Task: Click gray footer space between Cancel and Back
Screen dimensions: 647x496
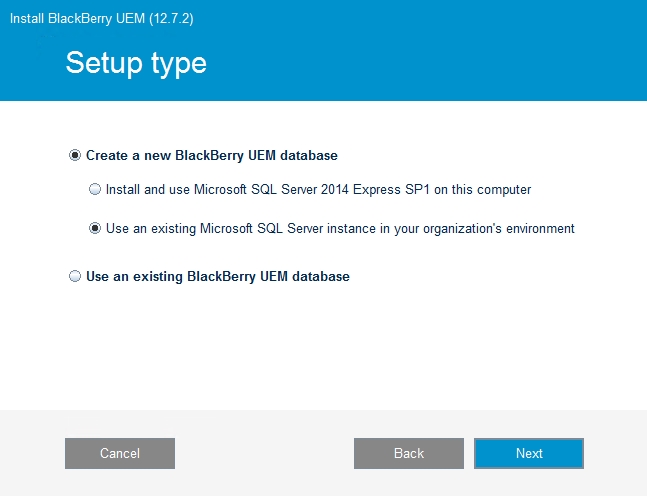Action: (x=265, y=453)
